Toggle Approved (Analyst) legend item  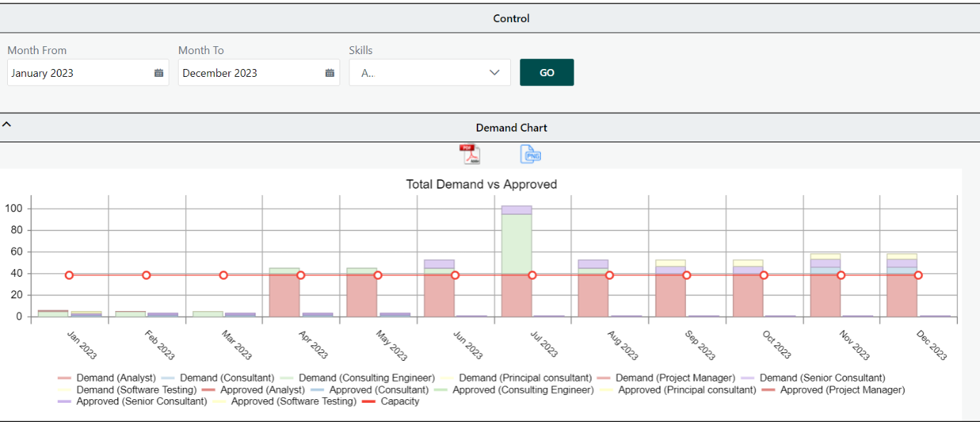click(x=253, y=390)
